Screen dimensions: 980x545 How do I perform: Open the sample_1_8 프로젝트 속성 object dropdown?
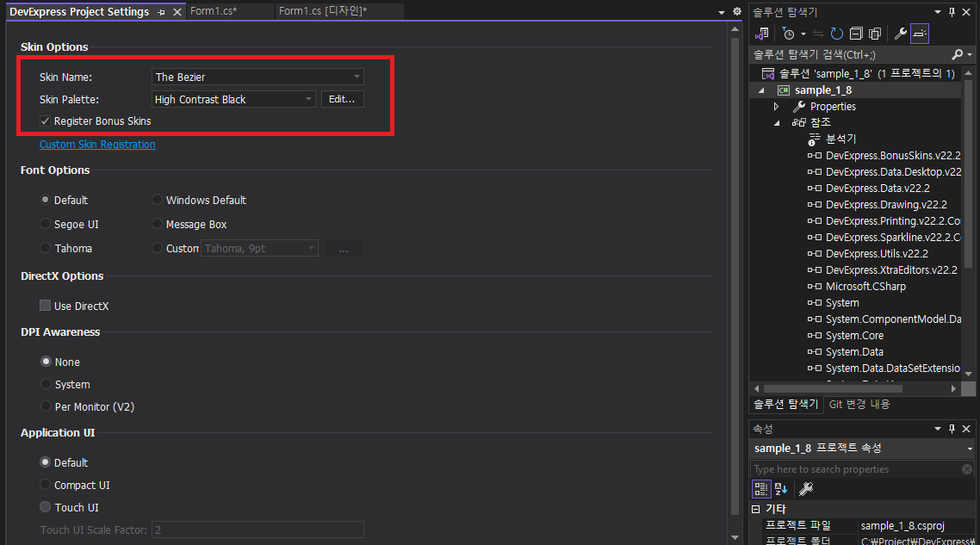point(970,449)
